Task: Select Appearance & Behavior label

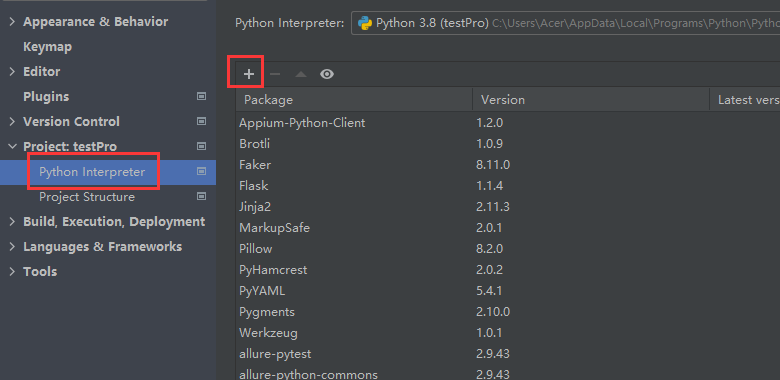Action: click(x=96, y=22)
